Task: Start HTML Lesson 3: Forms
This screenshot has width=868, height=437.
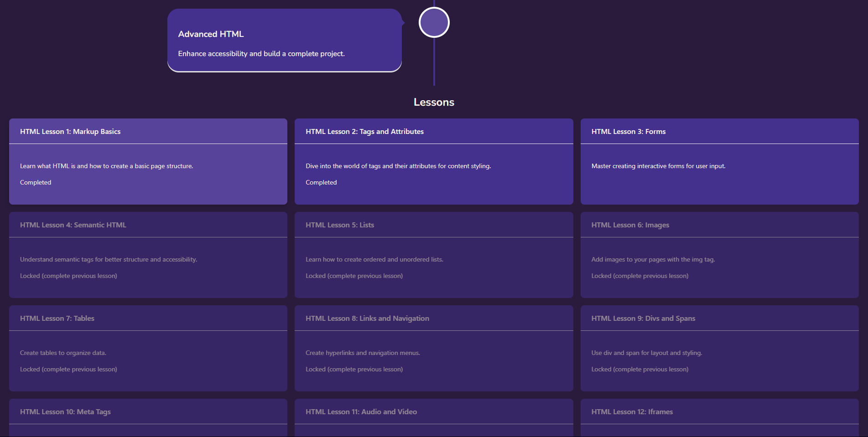Action: click(x=720, y=161)
